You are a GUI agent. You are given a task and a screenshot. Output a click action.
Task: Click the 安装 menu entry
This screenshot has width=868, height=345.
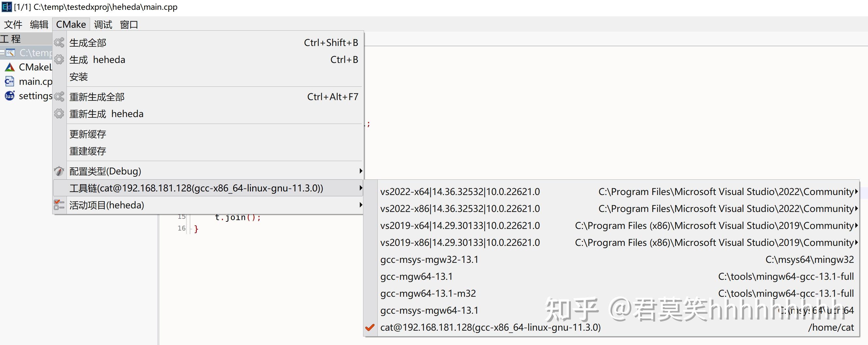tap(78, 77)
